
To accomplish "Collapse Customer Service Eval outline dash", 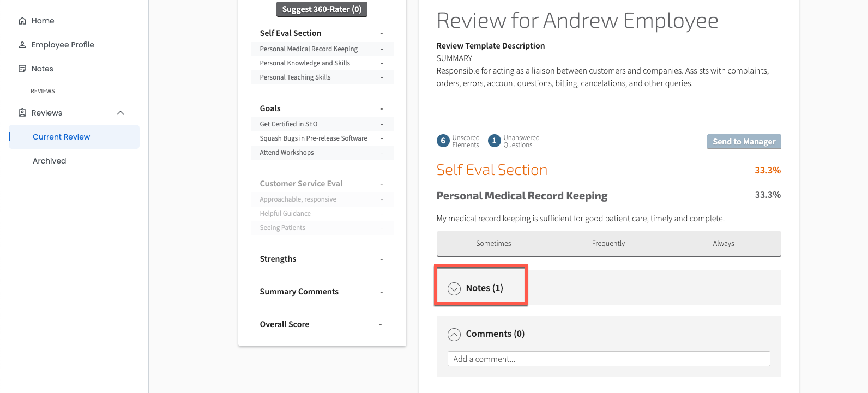I will [x=382, y=184].
